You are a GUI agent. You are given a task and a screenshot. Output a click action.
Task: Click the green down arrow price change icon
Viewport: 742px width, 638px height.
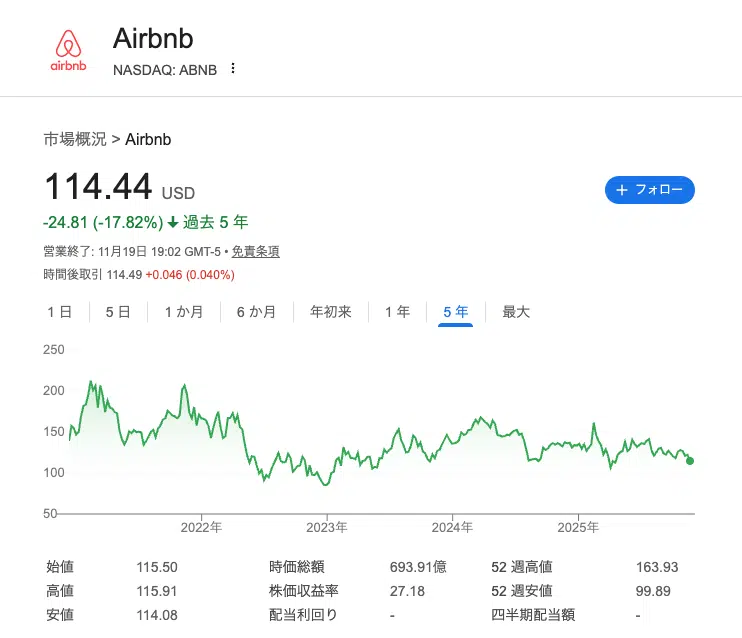pyautogui.click(x=173, y=222)
